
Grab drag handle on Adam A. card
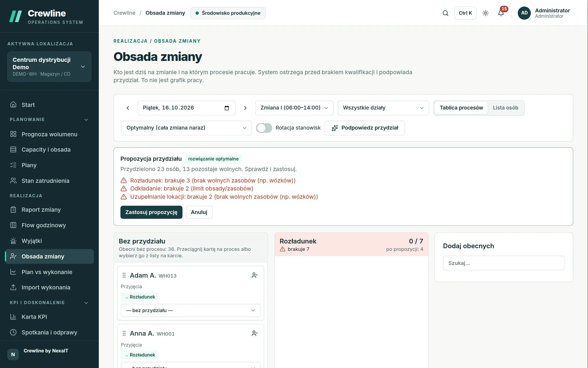pos(124,275)
